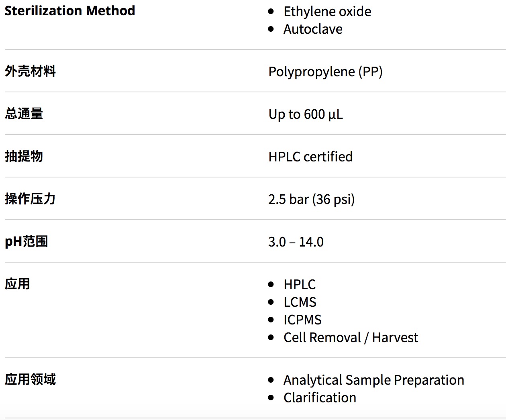Click the Analytical Sample Preparation item
The image size is (506, 420).
pos(373,380)
